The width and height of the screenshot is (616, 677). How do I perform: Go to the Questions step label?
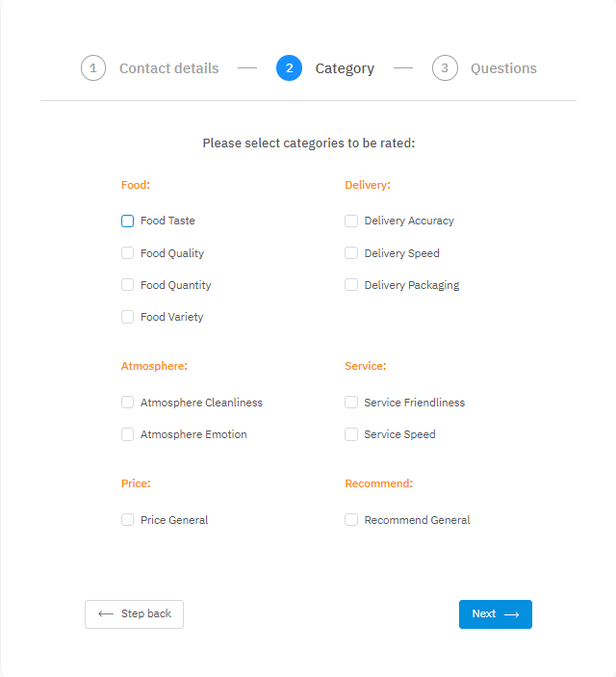coord(503,68)
